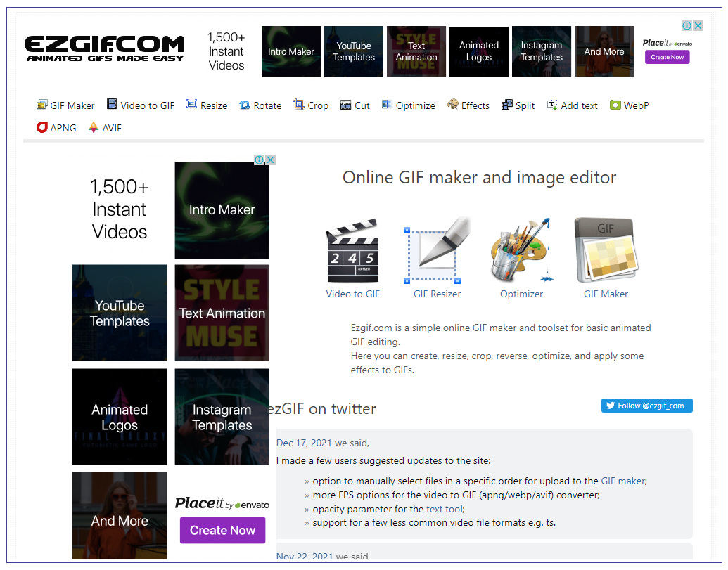The height and width of the screenshot is (570, 728).
Task: Click YouTube Templates thumbnail in top banner
Action: [354, 51]
